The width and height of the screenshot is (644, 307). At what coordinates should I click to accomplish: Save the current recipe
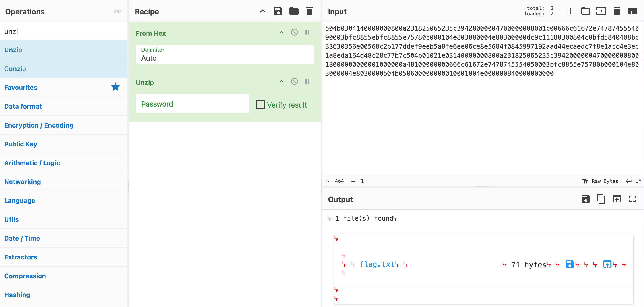click(x=278, y=11)
